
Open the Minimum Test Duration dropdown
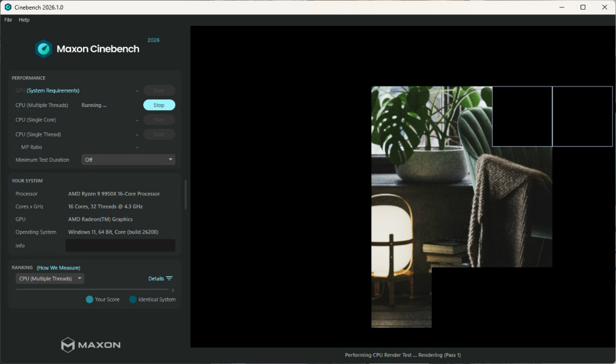(128, 159)
